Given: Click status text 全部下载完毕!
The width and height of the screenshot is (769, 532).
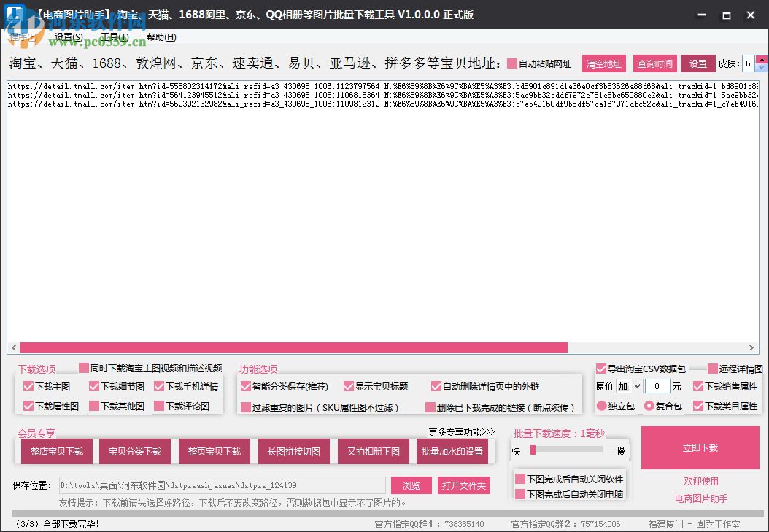Looking at the screenshot, I should click(71, 524).
